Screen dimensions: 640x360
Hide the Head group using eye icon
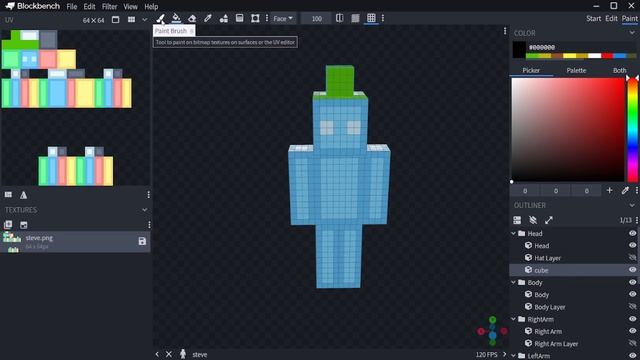click(x=633, y=233)
